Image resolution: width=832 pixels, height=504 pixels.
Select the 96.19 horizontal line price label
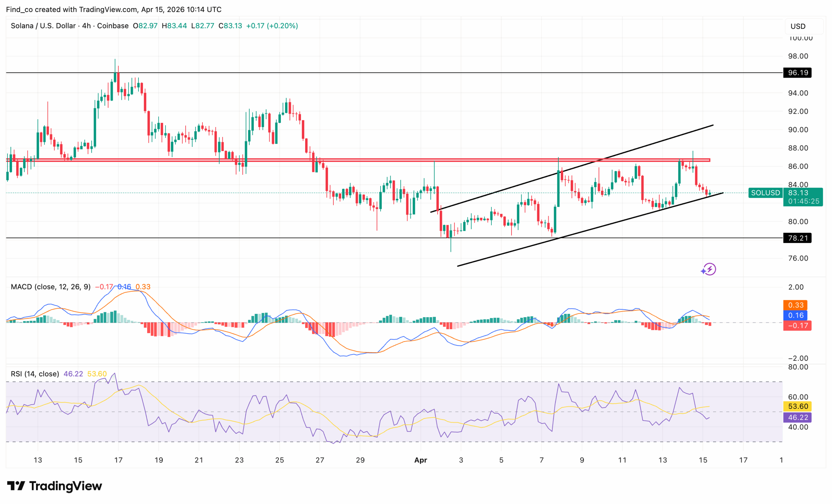797,72
